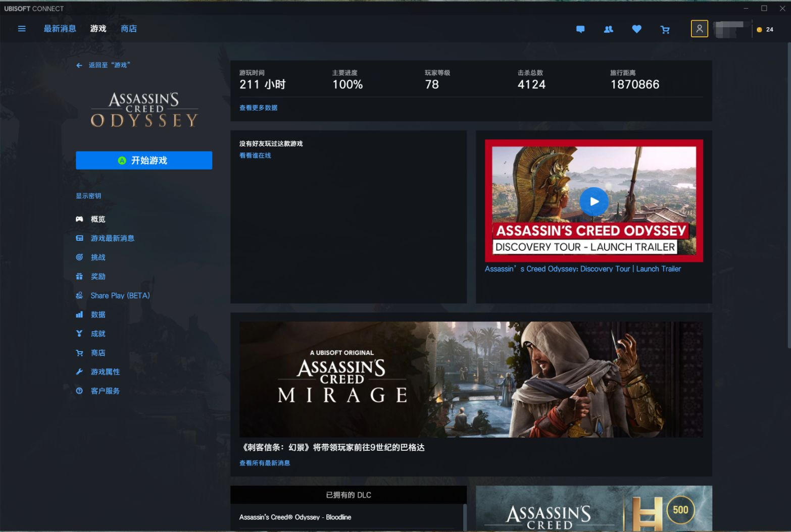
Task: Open the friends list icon
Action: [609, 29]
